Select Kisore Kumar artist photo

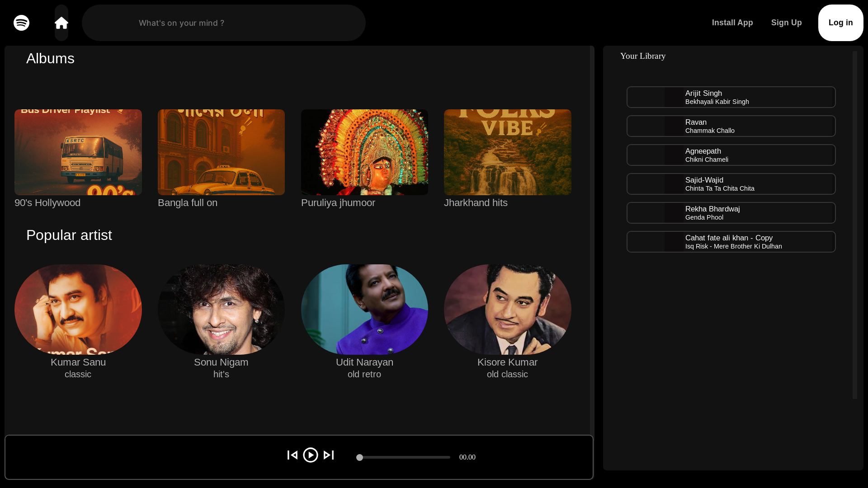click(508, 310)
